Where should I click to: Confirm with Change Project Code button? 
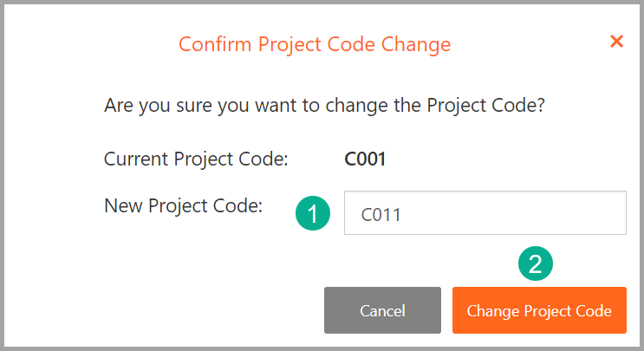539,310
